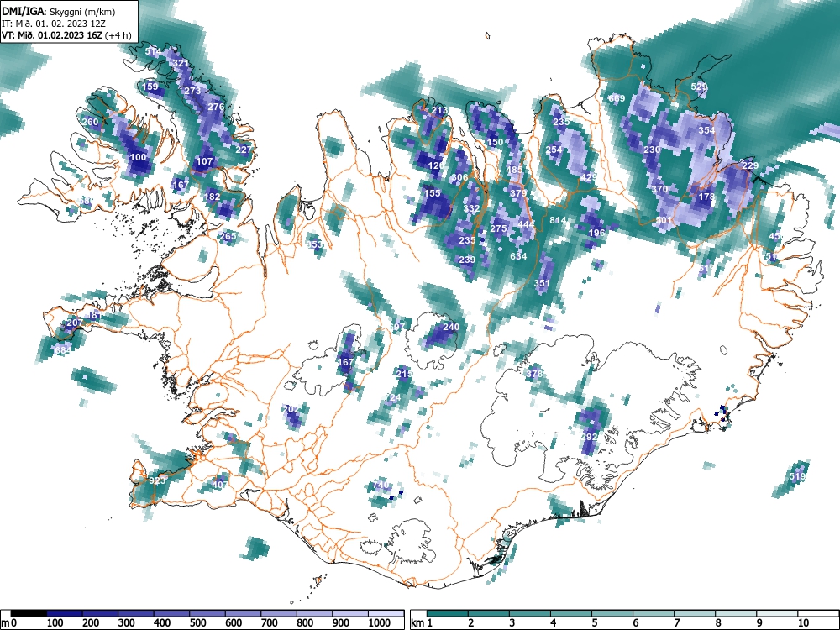Select the 500–600 m purple legend swatch
This screenshot has height=630, width=840.
point(207,613)
